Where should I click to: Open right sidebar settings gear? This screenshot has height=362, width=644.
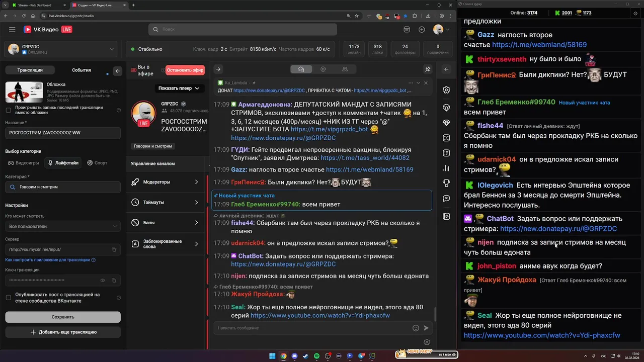(446, 90)
